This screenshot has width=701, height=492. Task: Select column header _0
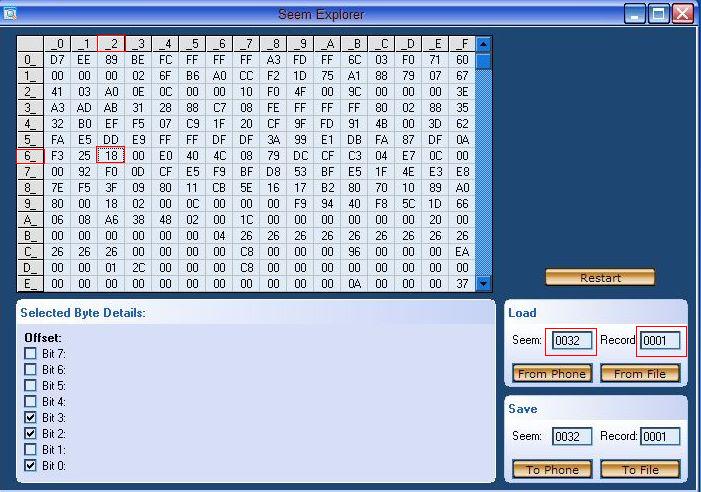(57, 44)
